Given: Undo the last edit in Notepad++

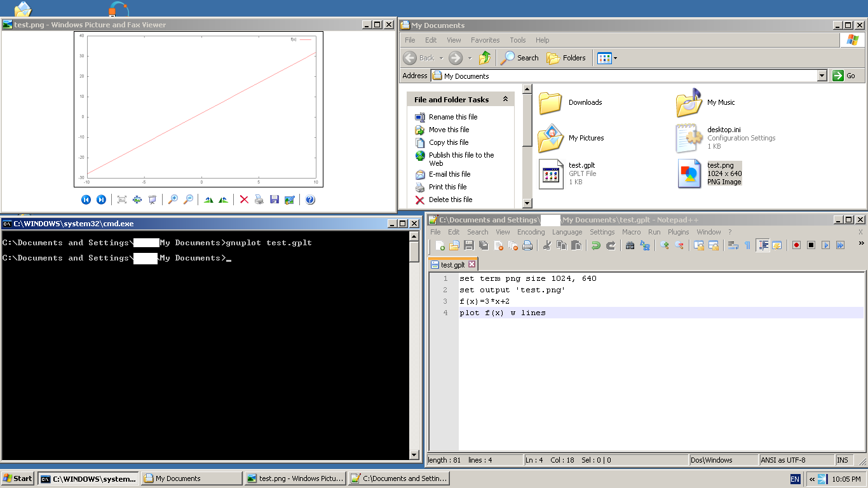Looking at the screenshot, I should click(x=595, y=245).
